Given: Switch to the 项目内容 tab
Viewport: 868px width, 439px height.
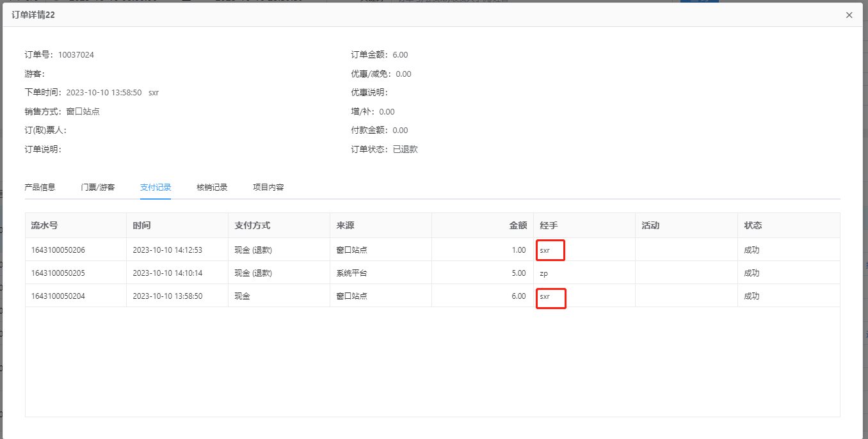Looking at the screenshot, I should click(x=268, y=188).
